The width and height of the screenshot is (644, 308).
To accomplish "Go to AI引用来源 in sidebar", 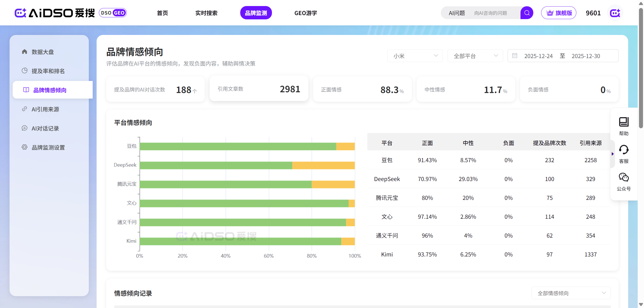I will 45,109.
